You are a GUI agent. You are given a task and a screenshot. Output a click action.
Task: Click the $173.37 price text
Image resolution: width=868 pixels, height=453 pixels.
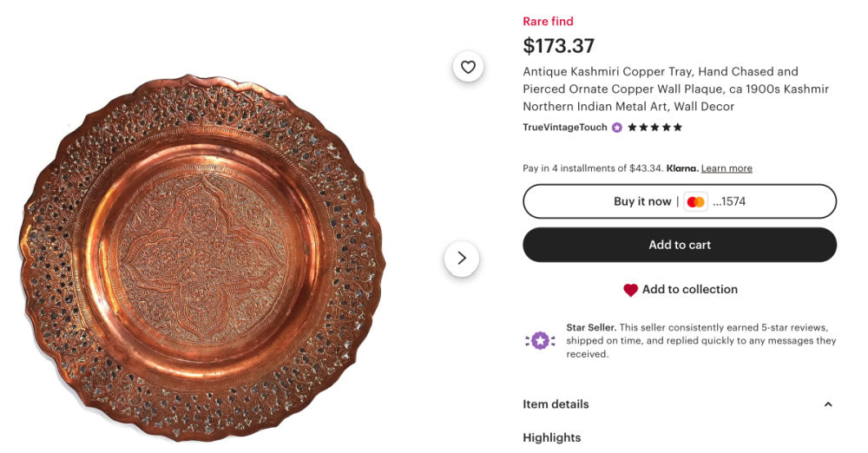pos(558,45)
